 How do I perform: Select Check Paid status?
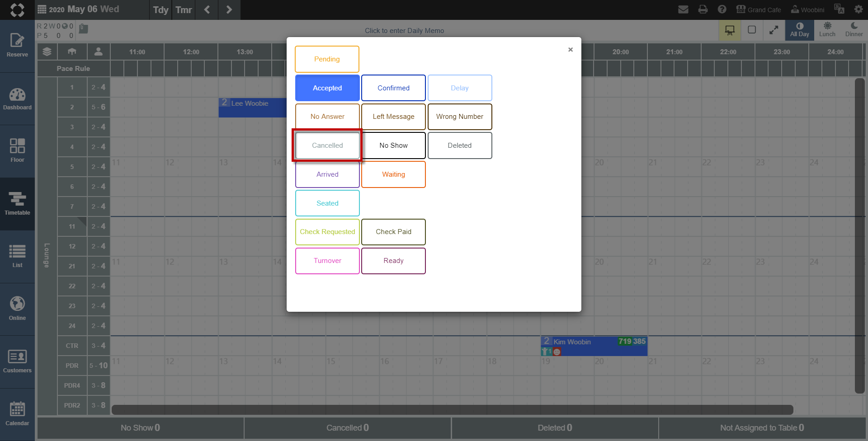pos(393,232)
